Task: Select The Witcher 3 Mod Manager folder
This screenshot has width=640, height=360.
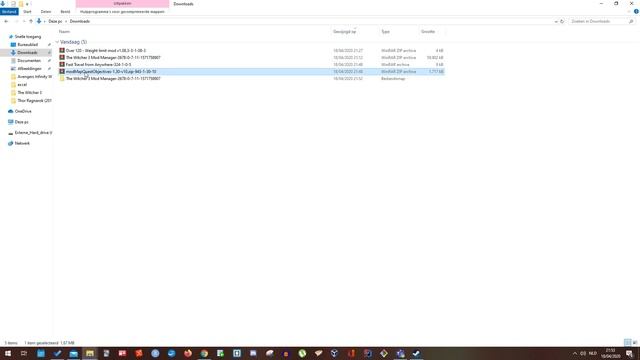Action: [x=251, y=78]
